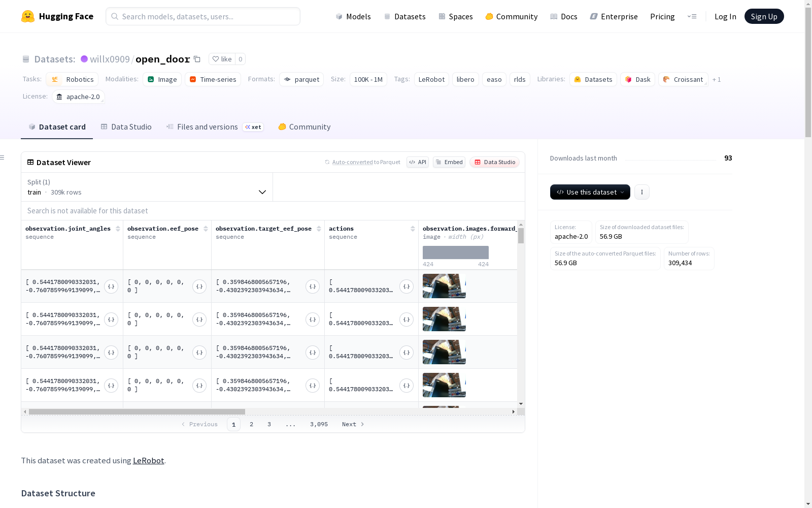
Task: Open willx0909 user profile
Action: [x=110, y=59]
